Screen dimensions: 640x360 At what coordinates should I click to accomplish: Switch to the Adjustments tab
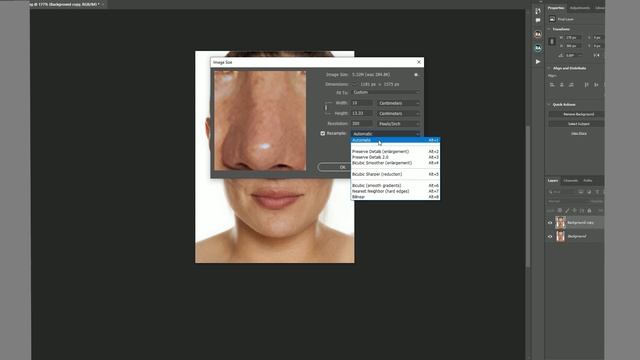coord(580,8)
